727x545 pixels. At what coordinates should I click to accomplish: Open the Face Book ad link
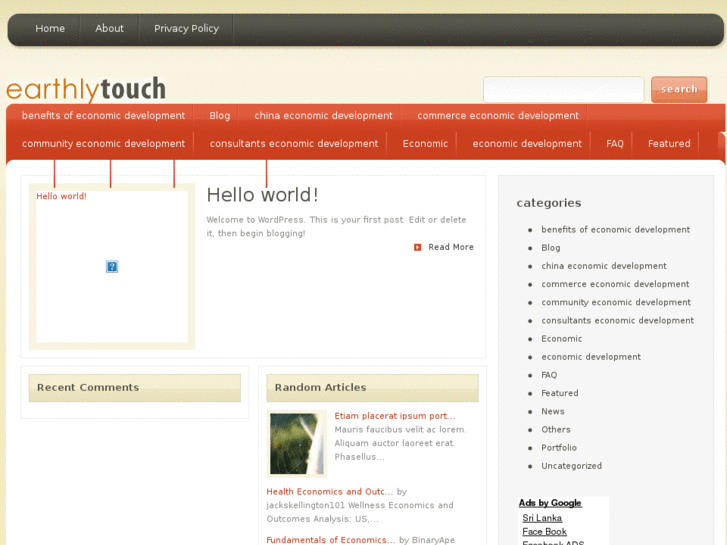pos(544,532)
